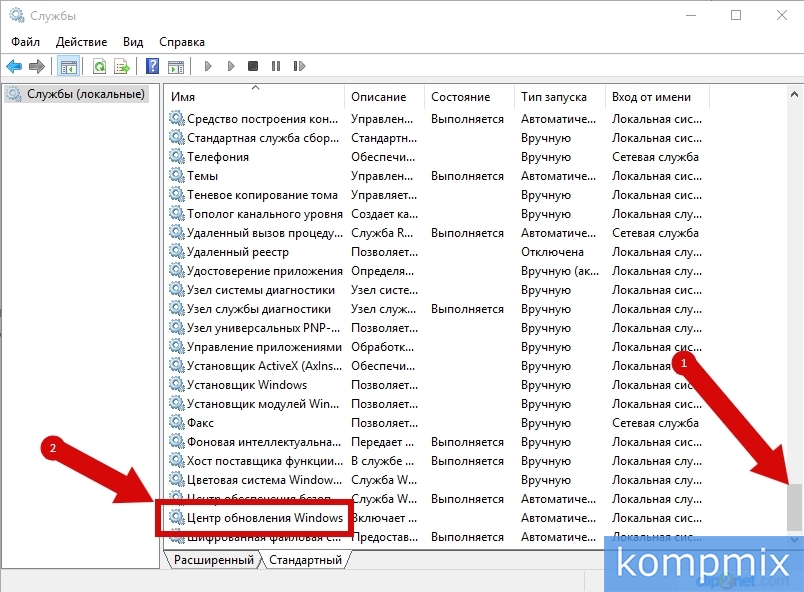Click the Forward arrow toolbar icon

37,66
